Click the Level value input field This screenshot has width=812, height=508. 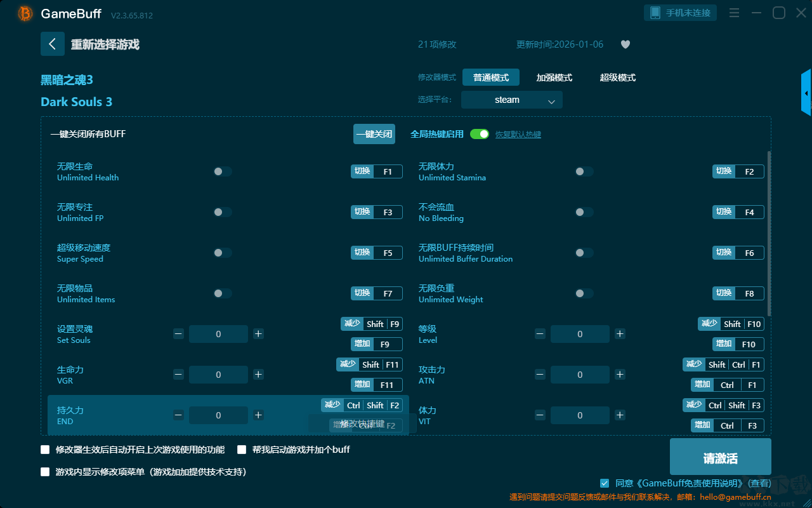(580, 334)
